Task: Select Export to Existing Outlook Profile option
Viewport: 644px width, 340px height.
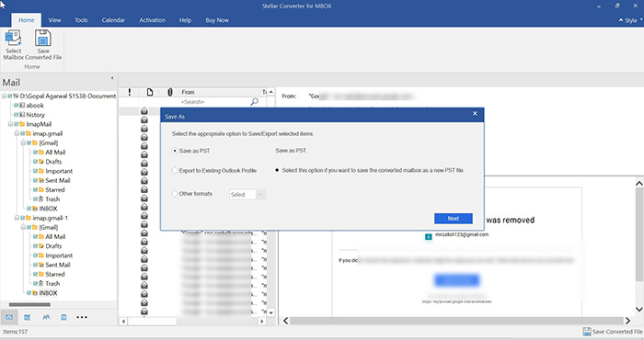Action: pyautogui.click(x=175, y=170)
